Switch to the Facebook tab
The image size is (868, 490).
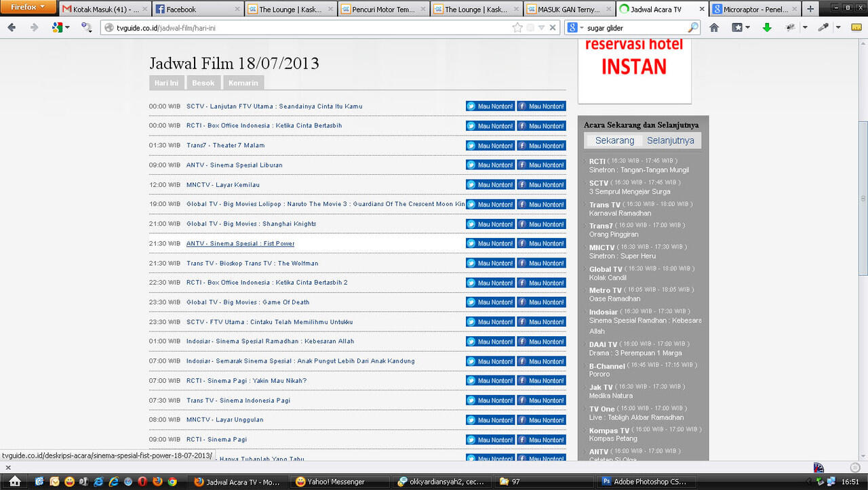[197, 9]
